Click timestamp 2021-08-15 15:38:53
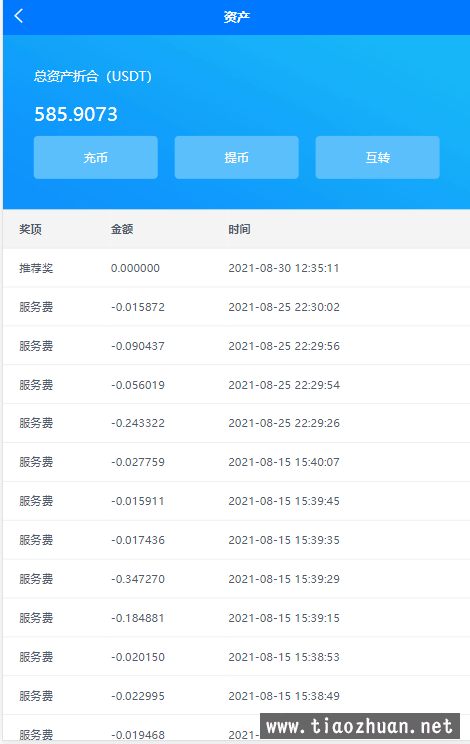This screenshot has height=744, width=470. (284, 657)
